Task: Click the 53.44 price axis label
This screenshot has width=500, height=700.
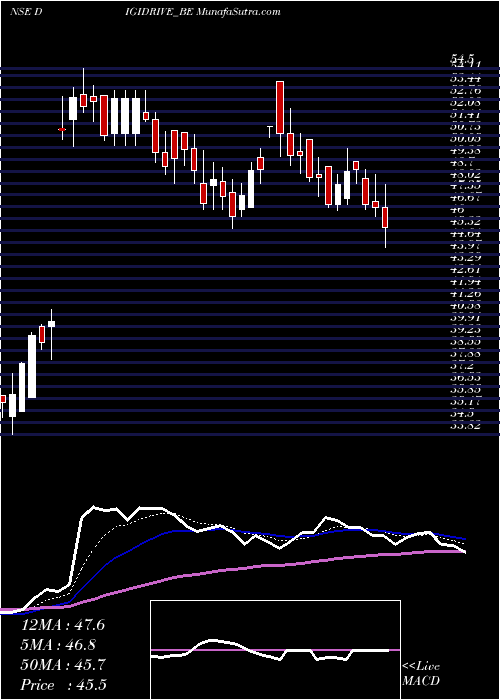Action: [x=465, y=79]
